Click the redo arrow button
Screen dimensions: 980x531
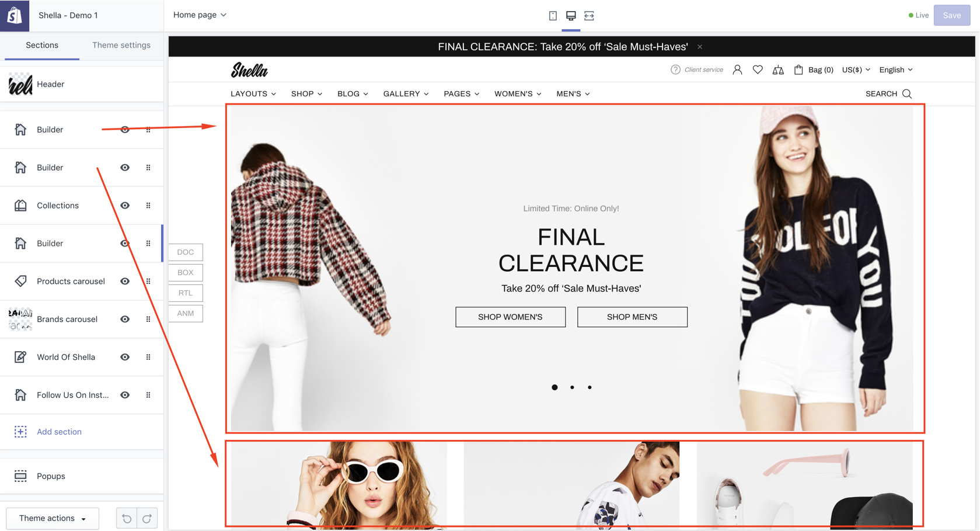pos(147,518)
